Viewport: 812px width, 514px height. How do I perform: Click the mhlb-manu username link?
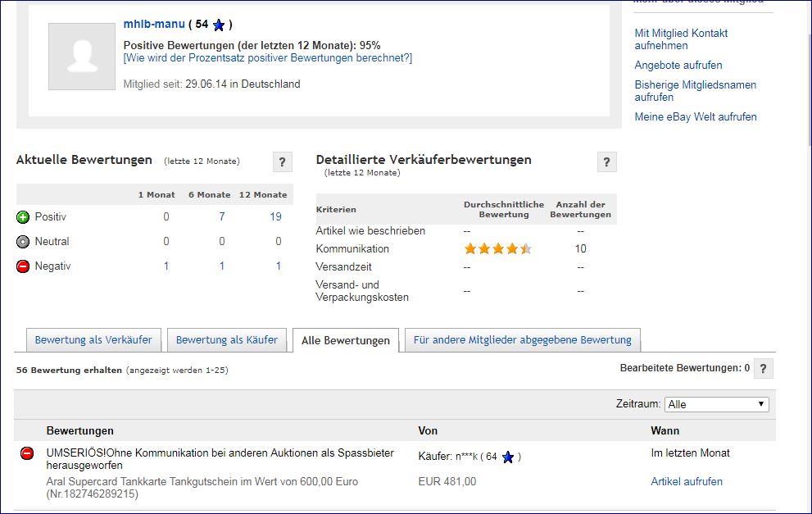[x=154, y=24]
